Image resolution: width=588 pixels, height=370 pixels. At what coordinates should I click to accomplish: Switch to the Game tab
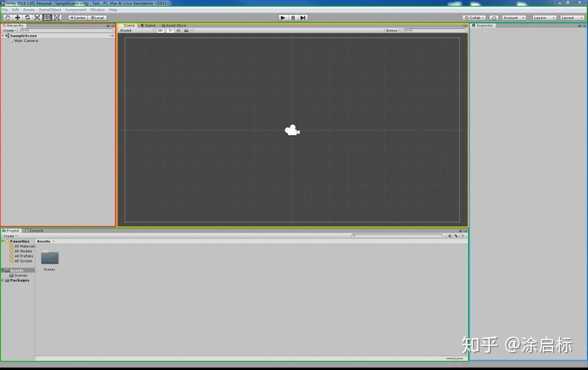click(x=149, y=25)
